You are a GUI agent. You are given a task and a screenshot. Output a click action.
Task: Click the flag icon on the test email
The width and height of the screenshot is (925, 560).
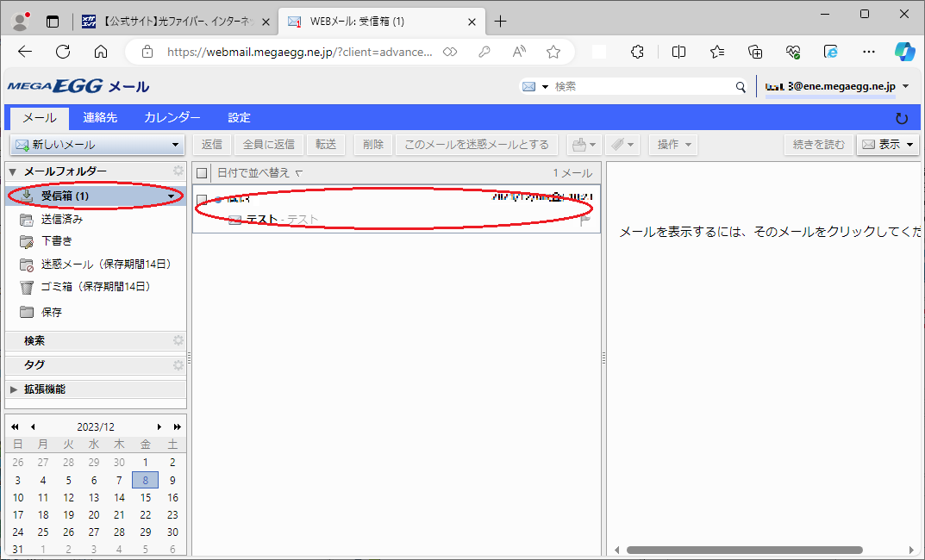[585, 220]
